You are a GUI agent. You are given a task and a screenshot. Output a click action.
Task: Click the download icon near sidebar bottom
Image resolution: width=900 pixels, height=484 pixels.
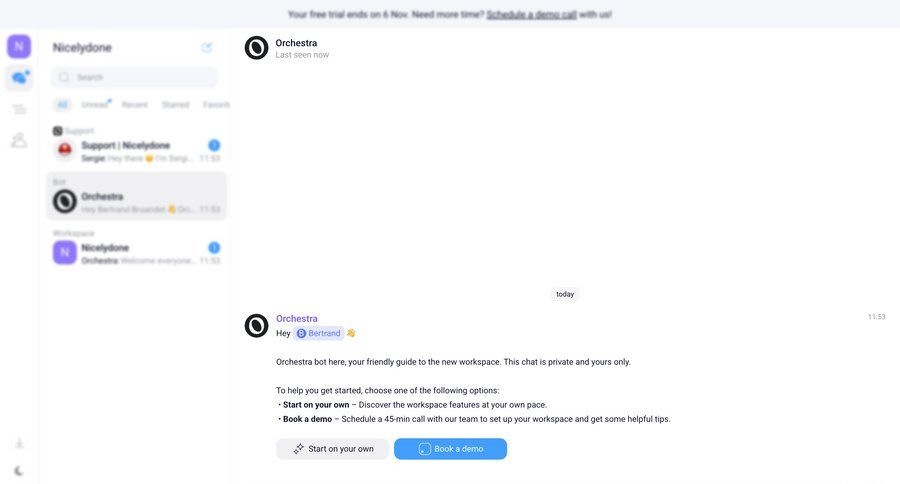[x=19, y=443]
